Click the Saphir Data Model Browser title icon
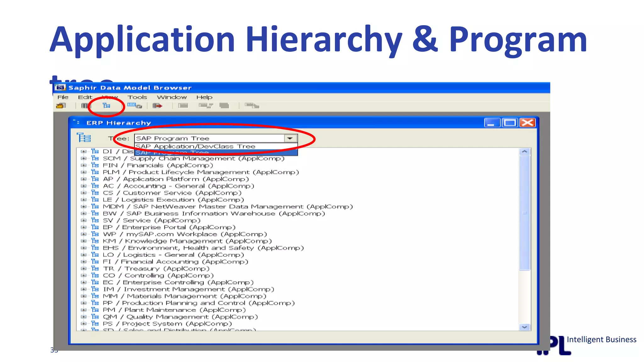644x362 pixels. [60, 87]
